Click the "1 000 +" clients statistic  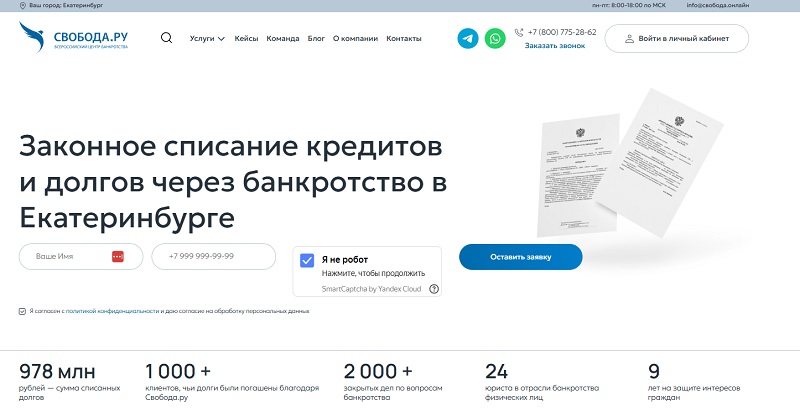(178, 371)
